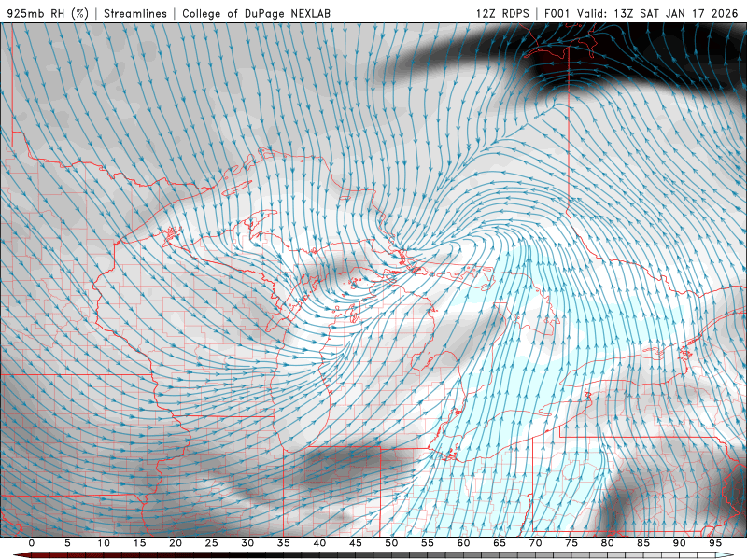Click the 25 value on the RH scale

[212, 543]
